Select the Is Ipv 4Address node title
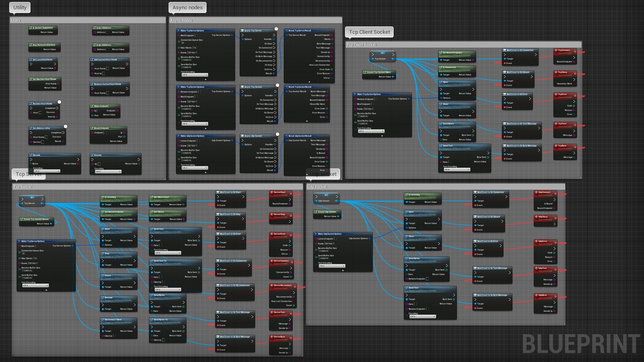644x362 pixels. (104, 28)
